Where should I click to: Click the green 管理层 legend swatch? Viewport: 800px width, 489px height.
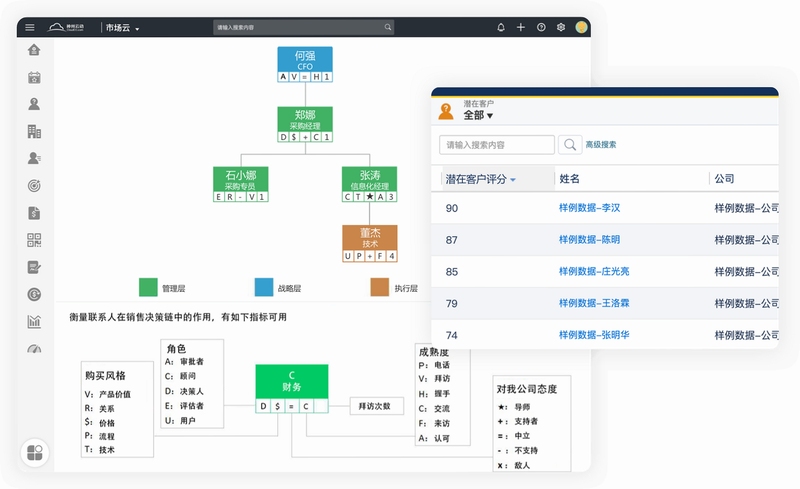[148, 287]
